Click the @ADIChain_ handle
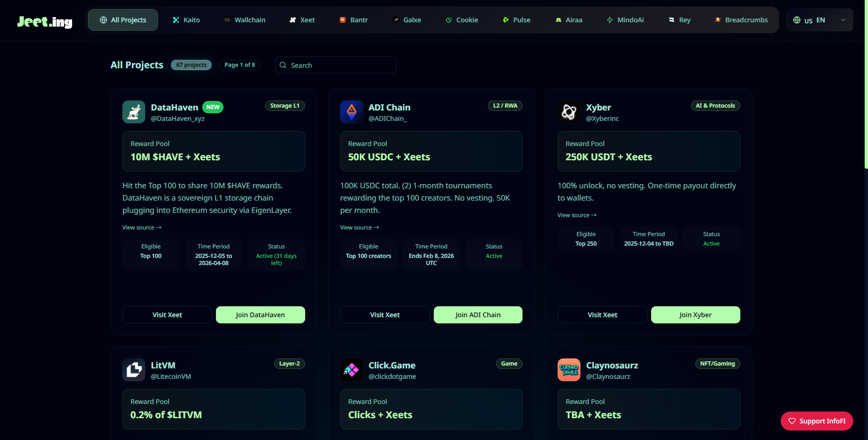 [x=388, y=119]
